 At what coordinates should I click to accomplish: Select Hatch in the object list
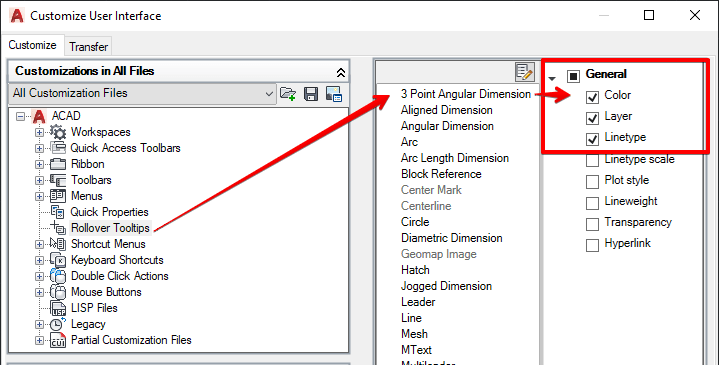pos(415,270)
